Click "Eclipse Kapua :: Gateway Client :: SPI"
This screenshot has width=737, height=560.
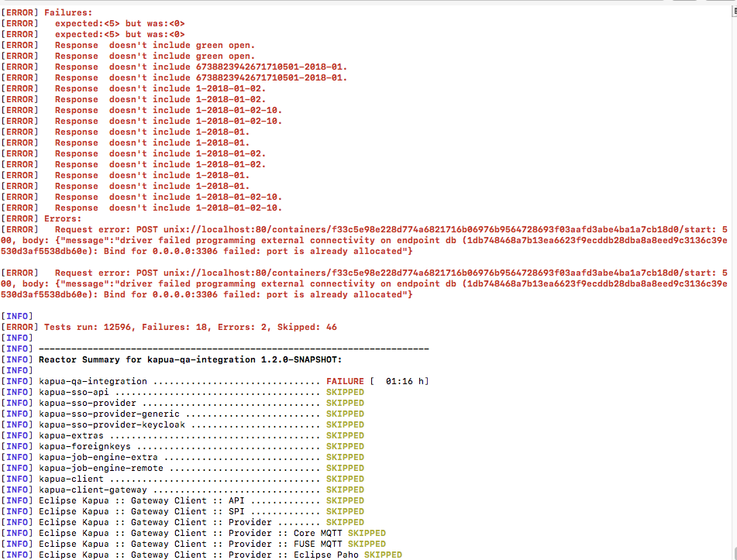pyautogui.click(x=142, y=511)
